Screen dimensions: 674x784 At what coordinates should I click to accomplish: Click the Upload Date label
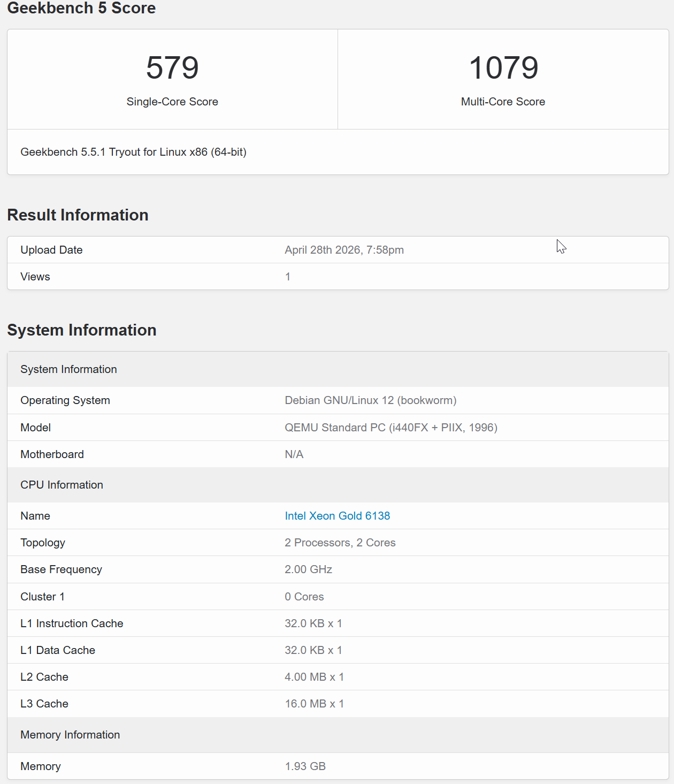pos(51,250)
